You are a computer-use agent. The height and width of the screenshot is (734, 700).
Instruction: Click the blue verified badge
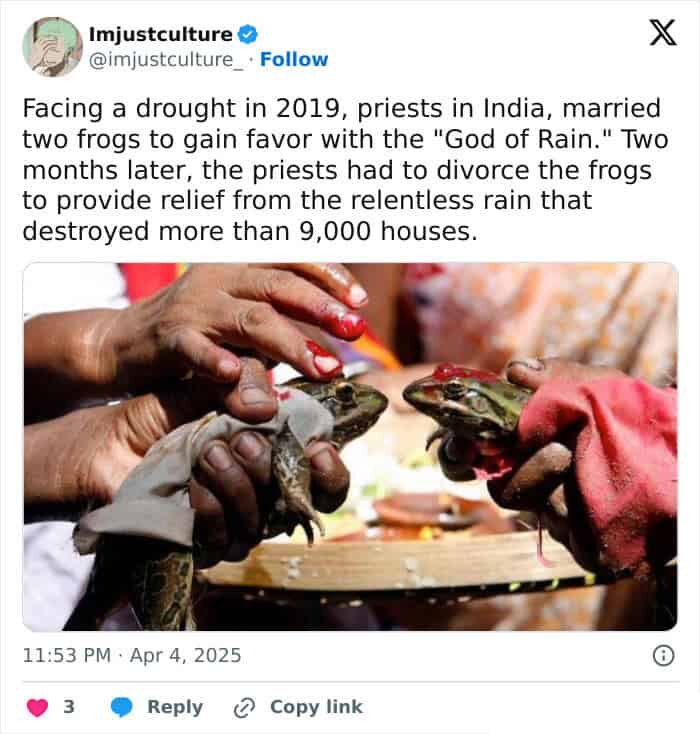click(247, 34)
